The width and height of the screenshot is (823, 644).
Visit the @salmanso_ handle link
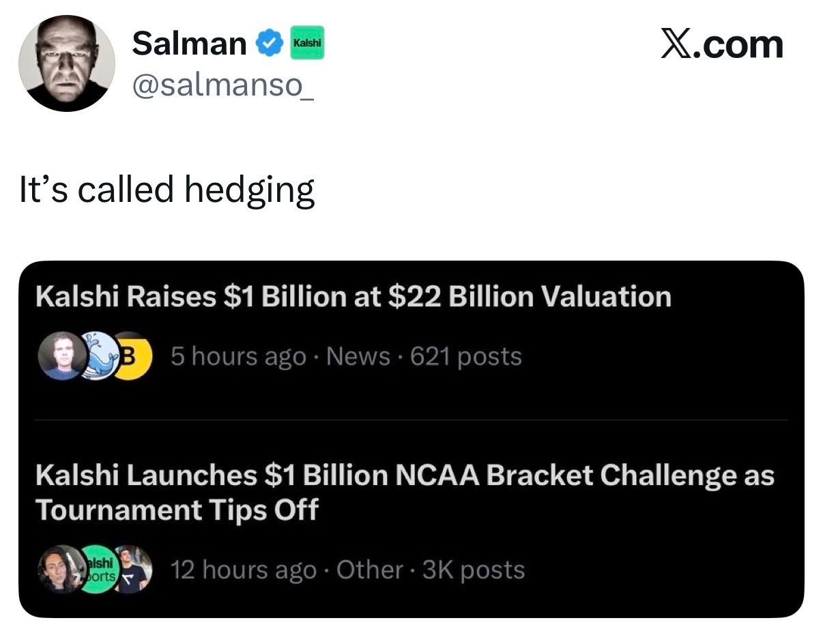tap(222, 87)
